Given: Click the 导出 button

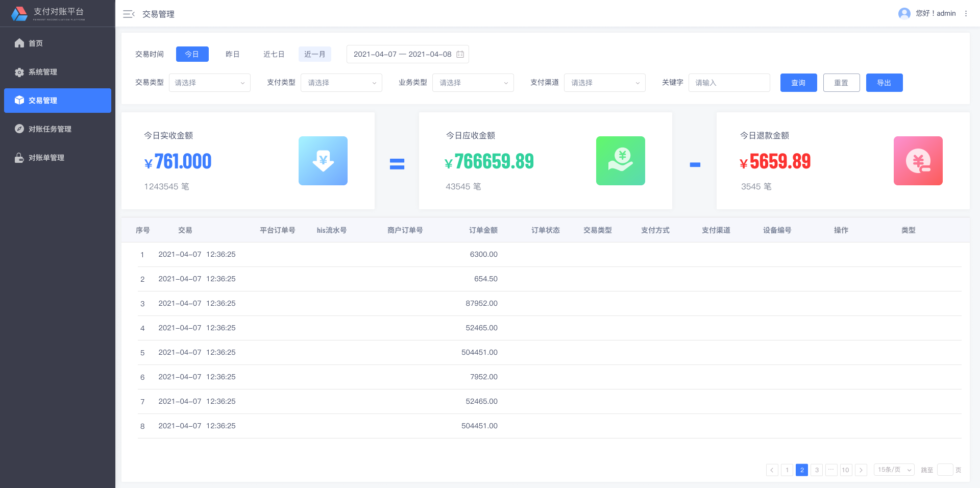Looking at the screenshot, I should point(885,83).
